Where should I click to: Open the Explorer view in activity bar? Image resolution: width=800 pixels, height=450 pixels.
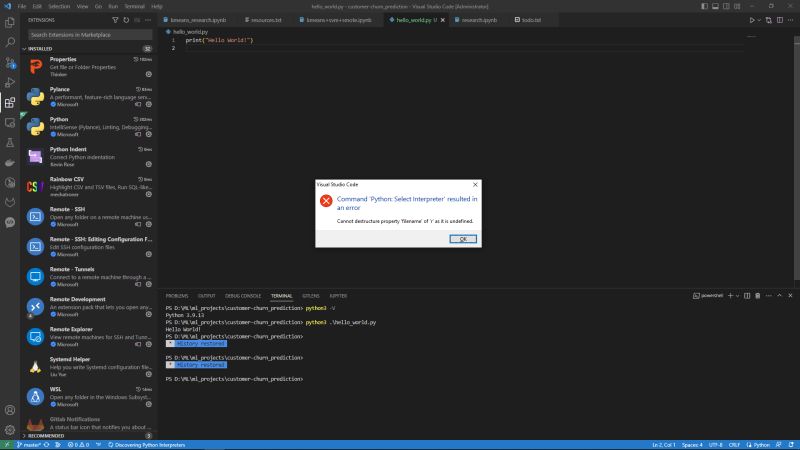[x=10, y=22]
